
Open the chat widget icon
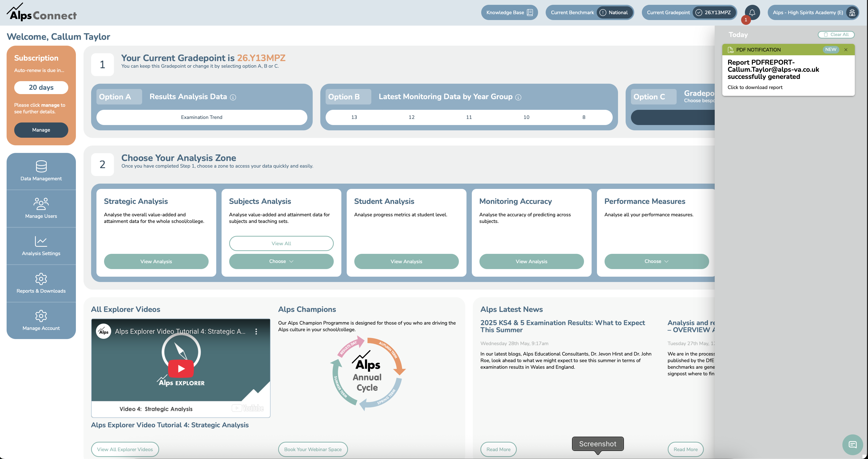853,445
